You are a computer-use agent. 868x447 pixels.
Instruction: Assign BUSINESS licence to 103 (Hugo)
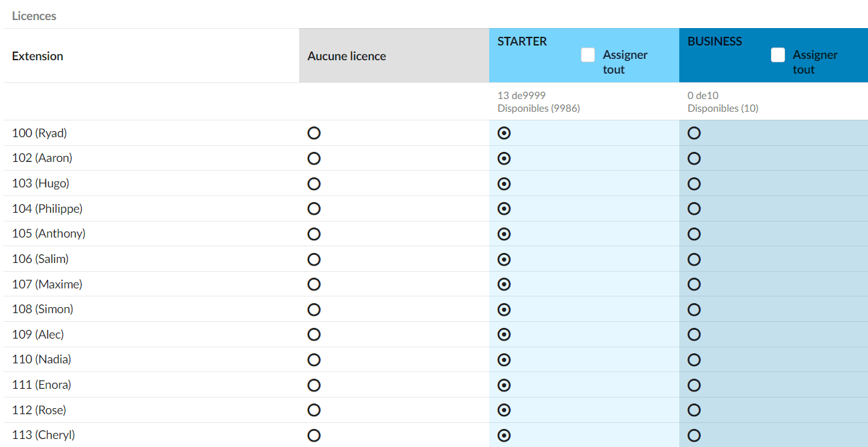coord(694,183)
